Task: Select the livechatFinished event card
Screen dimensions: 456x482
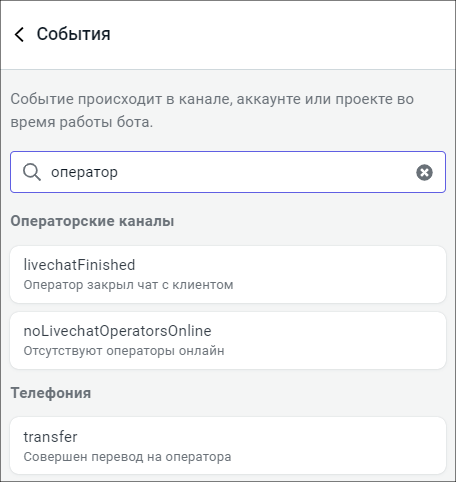Action: [228, 274]
